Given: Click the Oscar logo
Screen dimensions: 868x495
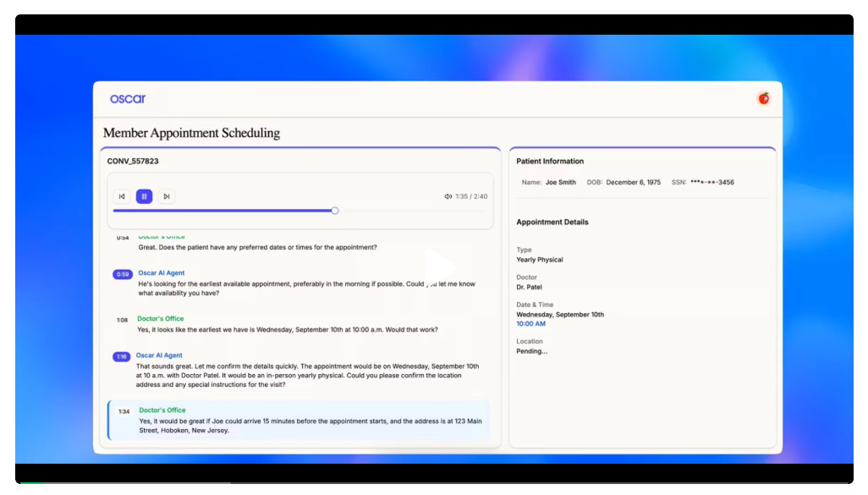Looking at the screenshot, I should click(x=128, y=98).
